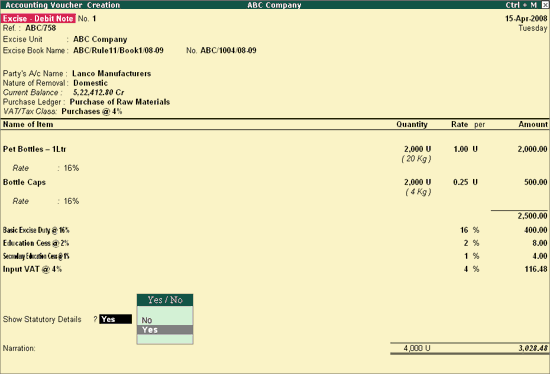This screenshot has width=550, height=374.
Task: Click Pet Bottles rate 1.00
Action: tap(461, 149)
